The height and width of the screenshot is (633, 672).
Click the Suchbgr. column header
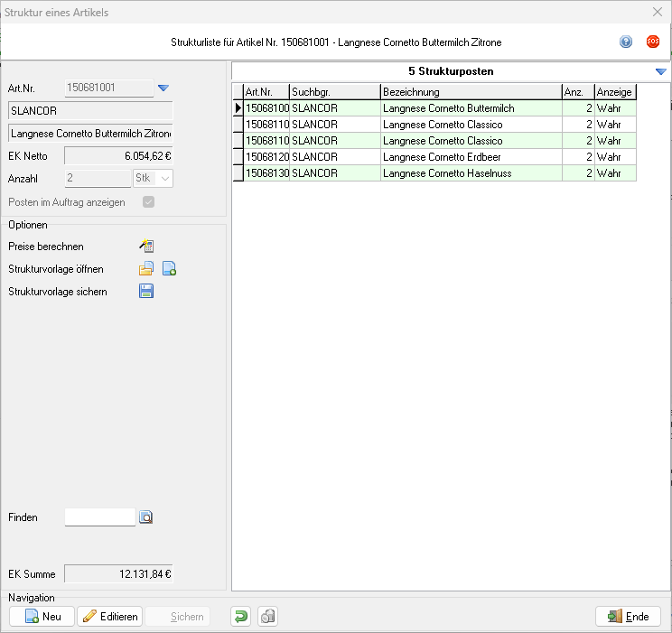pos(334,92)
